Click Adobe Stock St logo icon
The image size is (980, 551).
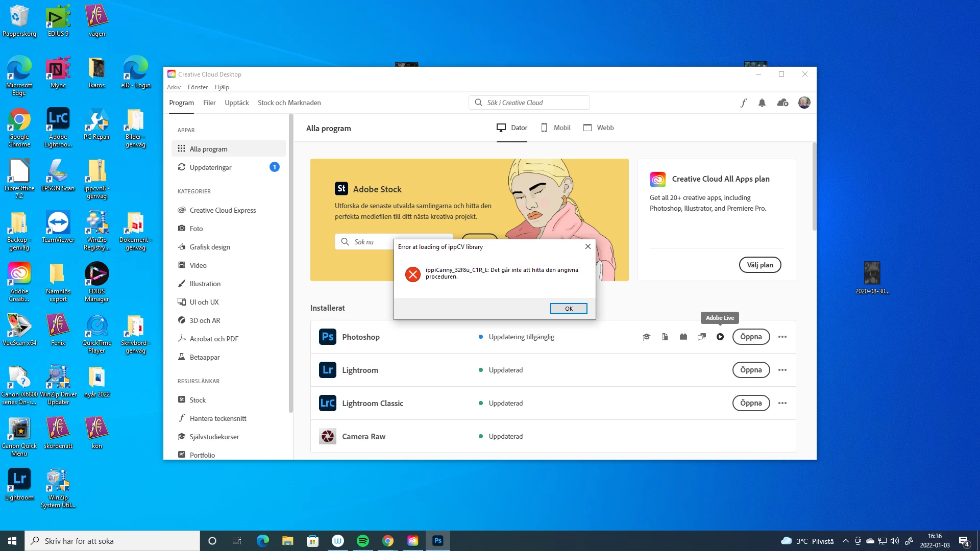tap(341, 189)
